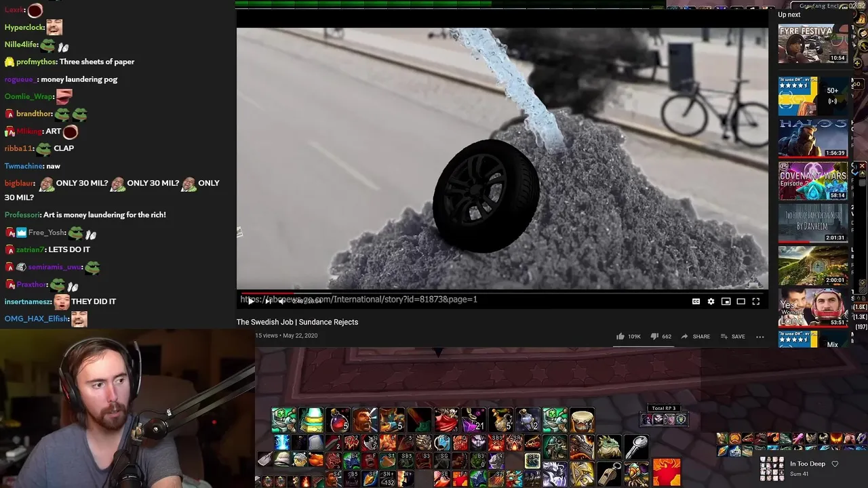Use the SN ability showing 132
The image size is (868, 488).
click(x=388, y=479)
